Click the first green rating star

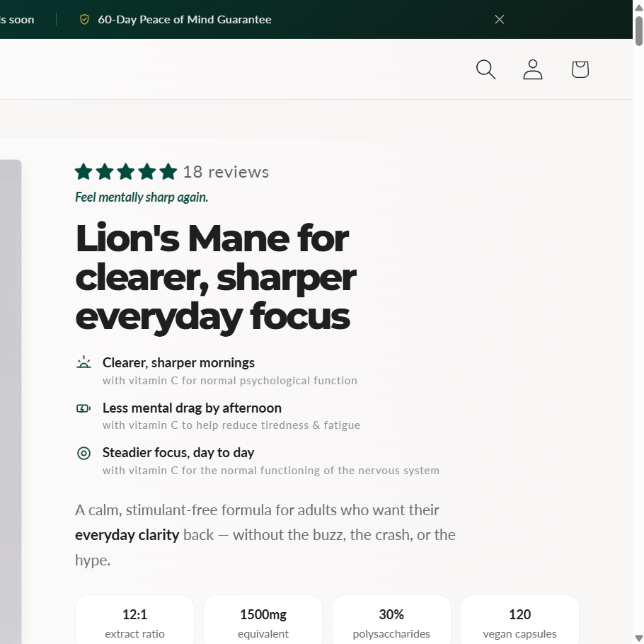pyautogui.click(x=84, y=172)
